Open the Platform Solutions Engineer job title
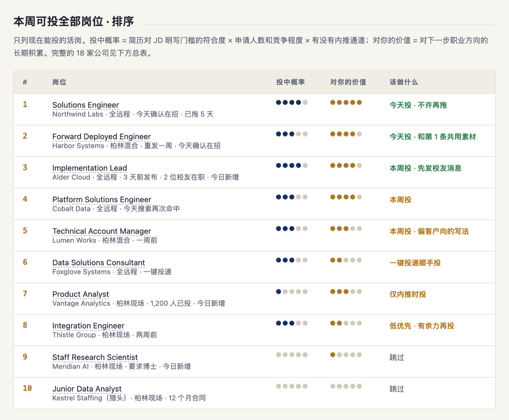Image resolution: width=509 pixels, height=420 pixels. coord(102,200)
